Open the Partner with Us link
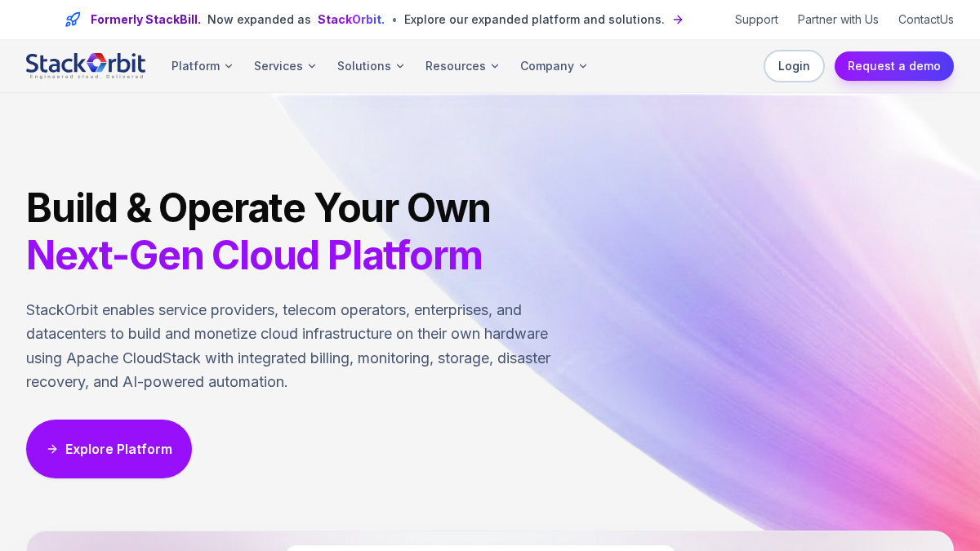Viewport: 980px width, 551px height. (838, 20)
